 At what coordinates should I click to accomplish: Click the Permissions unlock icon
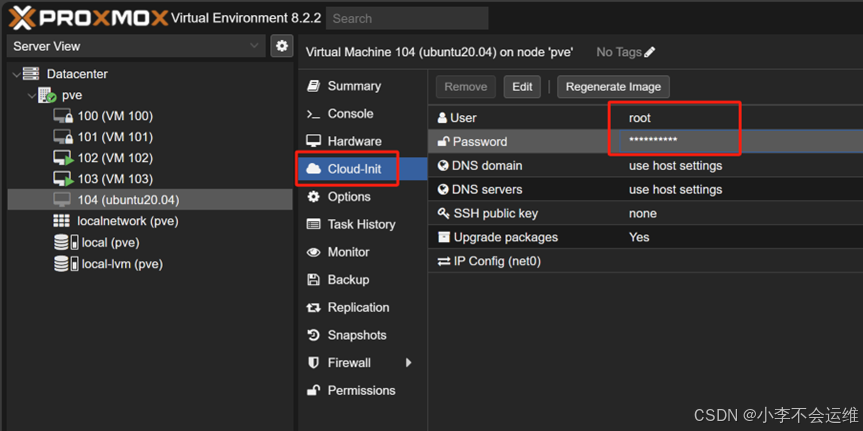313,390
